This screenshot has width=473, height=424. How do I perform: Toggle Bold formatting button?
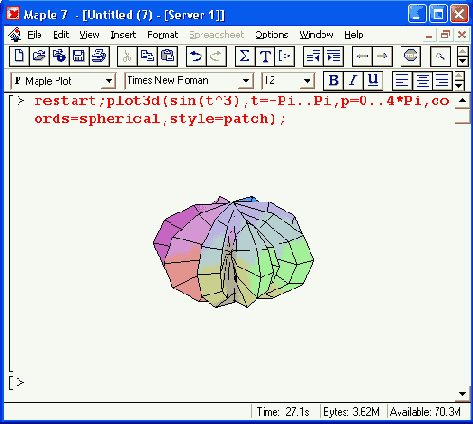click(x=333, y=81)
